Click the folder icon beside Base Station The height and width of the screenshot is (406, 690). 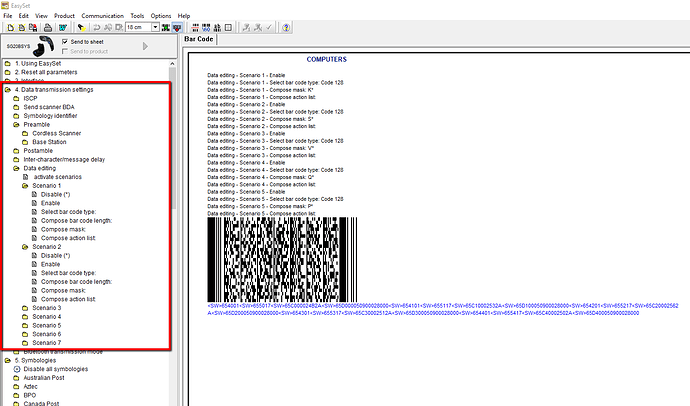click(x=25, y=142)
